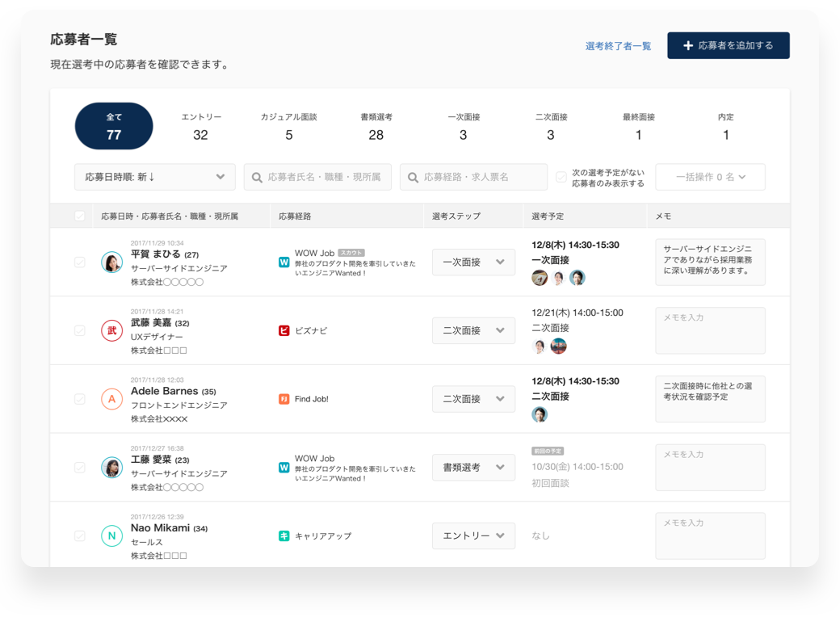Screen dimensions: 840x630
Task: Toggle the select-all checkbox in the table header
Action: [x=79, y=216]
